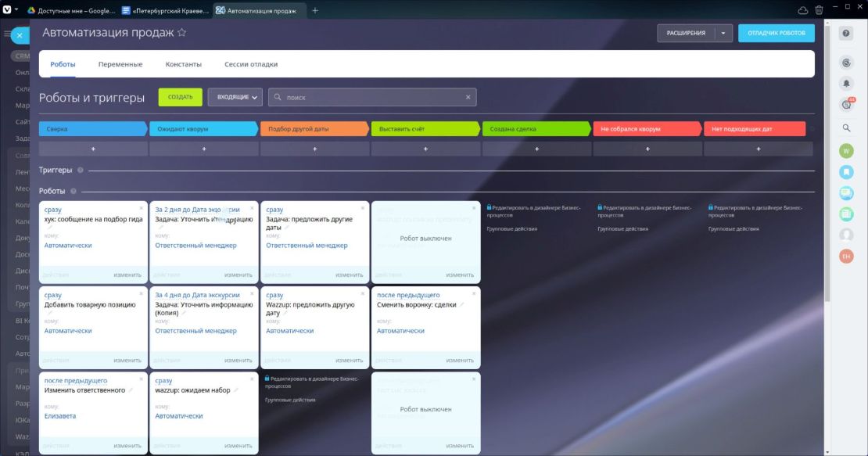Switch to the Переменные tab
The width and height of the screenshot is (868, 456).
point(120,64)
